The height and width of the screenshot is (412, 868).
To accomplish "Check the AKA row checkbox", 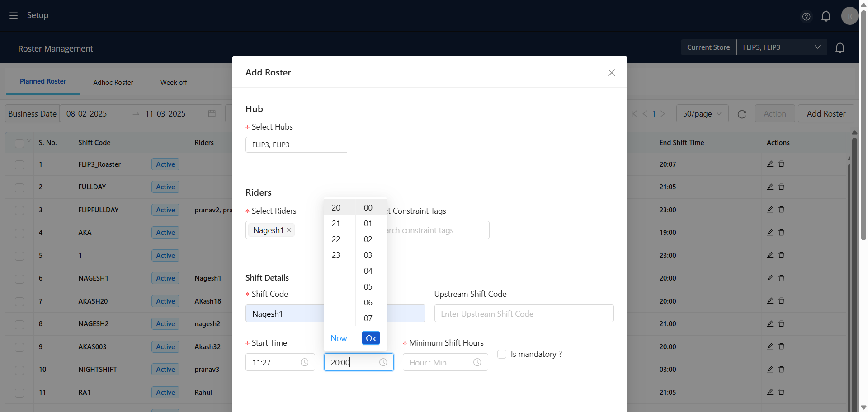I will (19, 233).
